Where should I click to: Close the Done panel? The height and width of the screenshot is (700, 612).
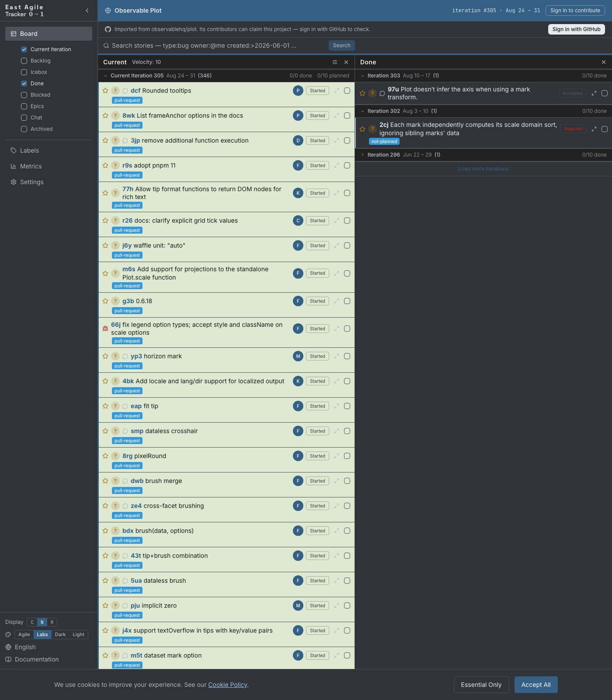[x=604, y=62]
